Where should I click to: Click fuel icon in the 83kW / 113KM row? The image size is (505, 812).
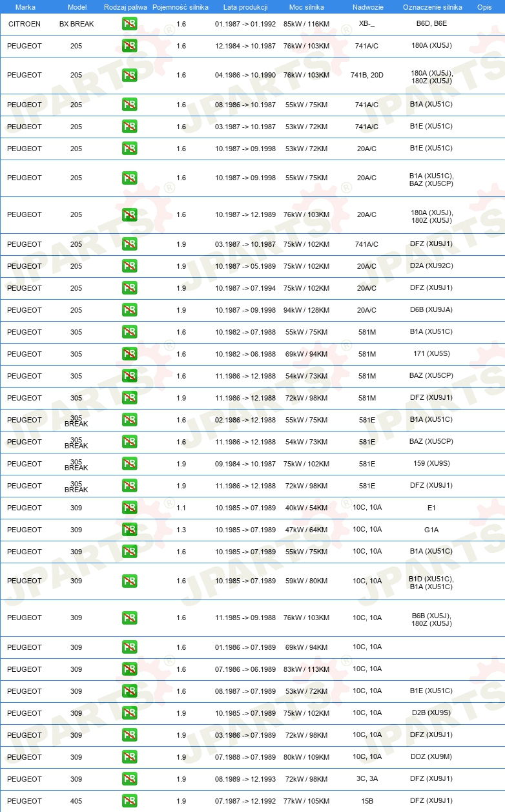click(129, 669)
